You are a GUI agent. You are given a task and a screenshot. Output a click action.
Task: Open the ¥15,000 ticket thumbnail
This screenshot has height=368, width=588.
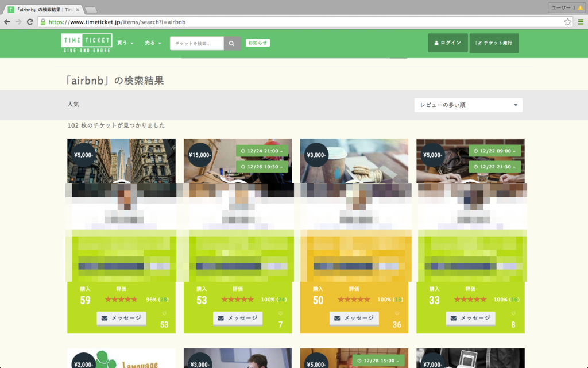[238, 161]
